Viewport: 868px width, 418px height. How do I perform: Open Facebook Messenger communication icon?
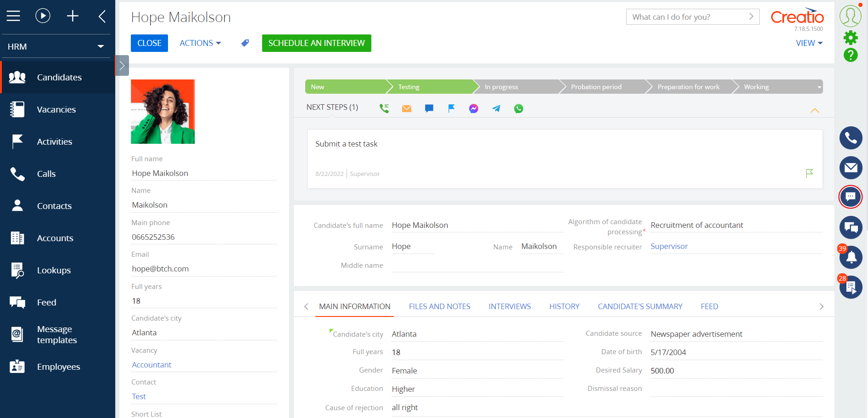[473, 108]
